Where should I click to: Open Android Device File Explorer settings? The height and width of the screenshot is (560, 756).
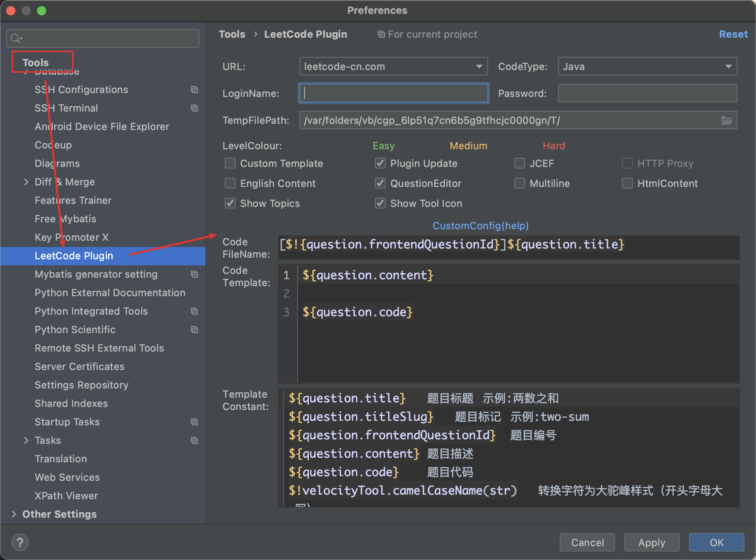coord(103,127)
